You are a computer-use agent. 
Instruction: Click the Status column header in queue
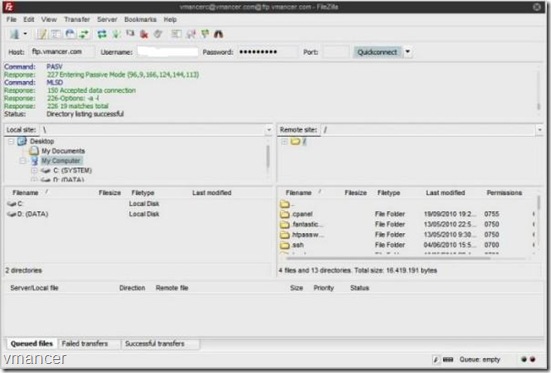[359, 288]
